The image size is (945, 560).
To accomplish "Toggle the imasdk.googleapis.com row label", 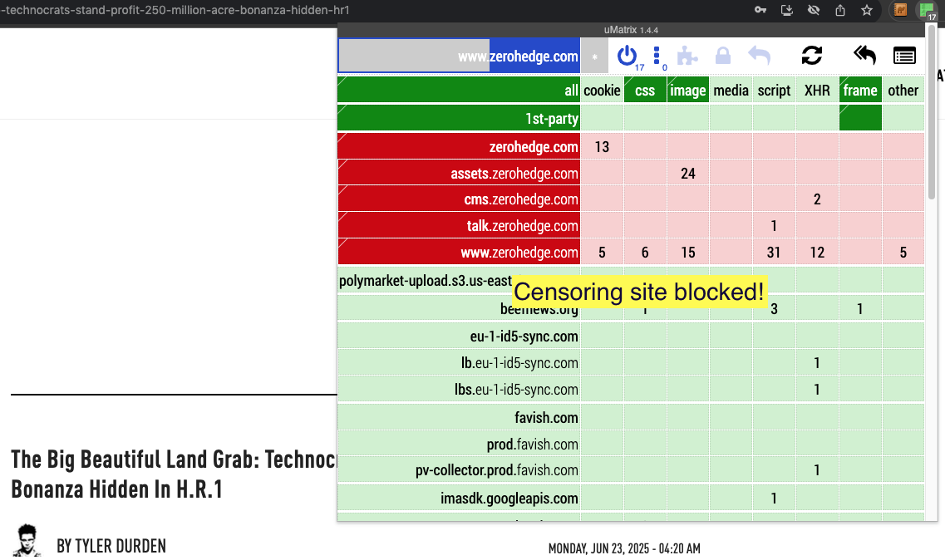I will click(x=459, y=498).
